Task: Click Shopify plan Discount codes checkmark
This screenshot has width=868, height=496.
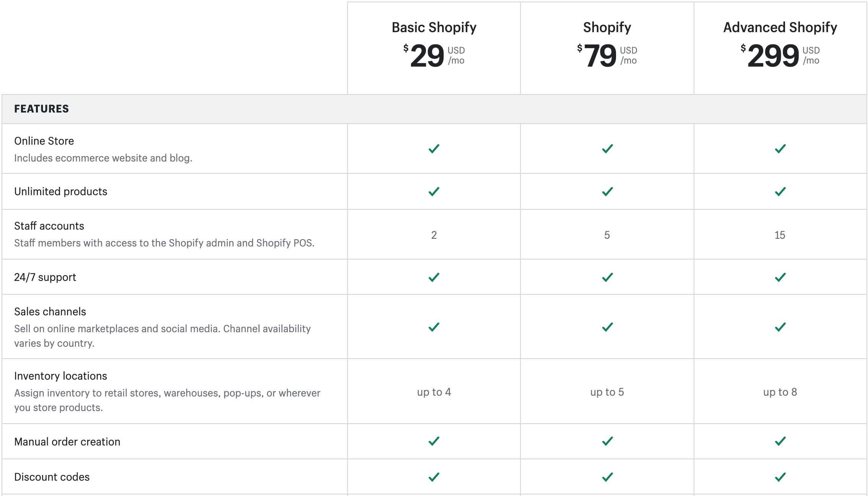Action: point(608,477)
